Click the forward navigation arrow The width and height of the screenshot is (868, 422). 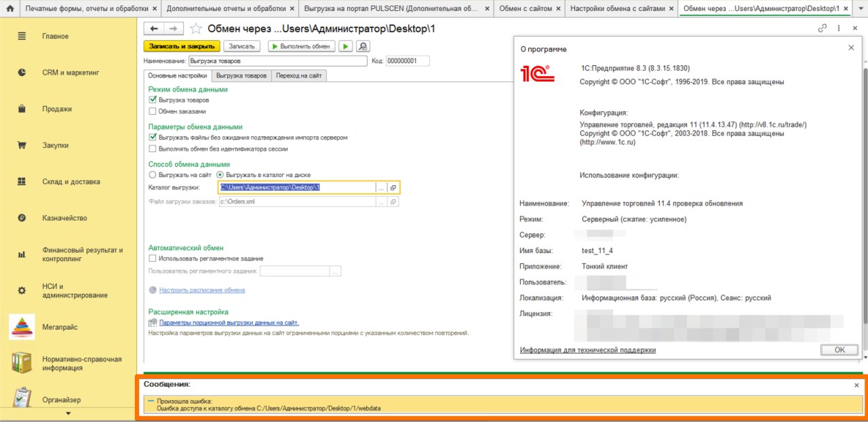(x=174, y=28)
